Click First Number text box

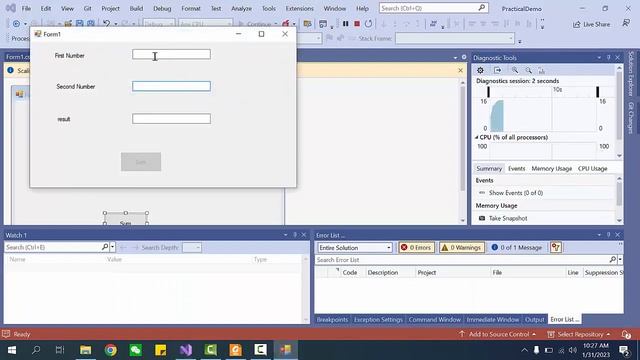pos(171,54)
